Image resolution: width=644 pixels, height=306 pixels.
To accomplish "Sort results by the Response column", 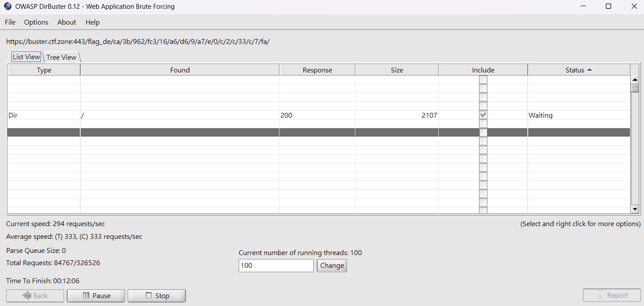I will coord(317,70).
